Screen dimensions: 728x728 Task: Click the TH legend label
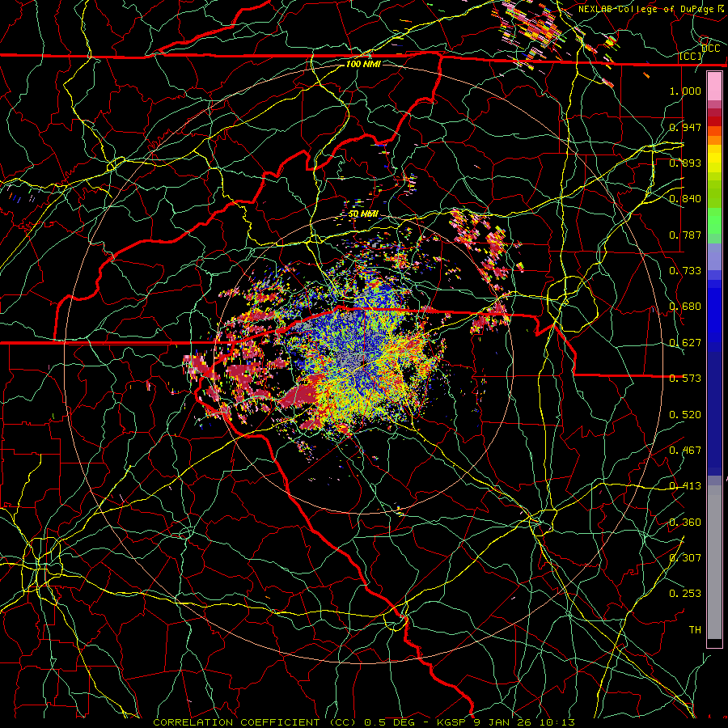(695, 630)
